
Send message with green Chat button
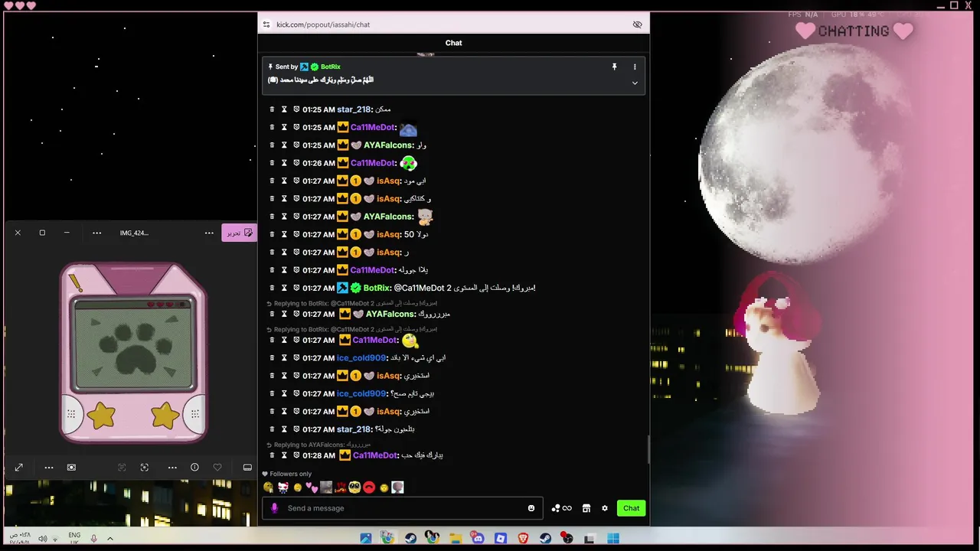pos(631,508)
